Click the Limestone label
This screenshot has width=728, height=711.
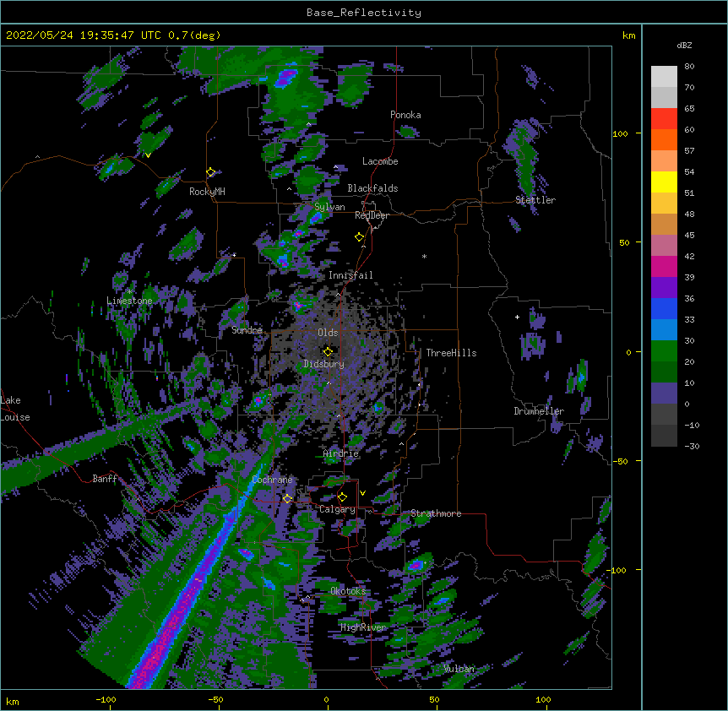click(x=129, y=301)
